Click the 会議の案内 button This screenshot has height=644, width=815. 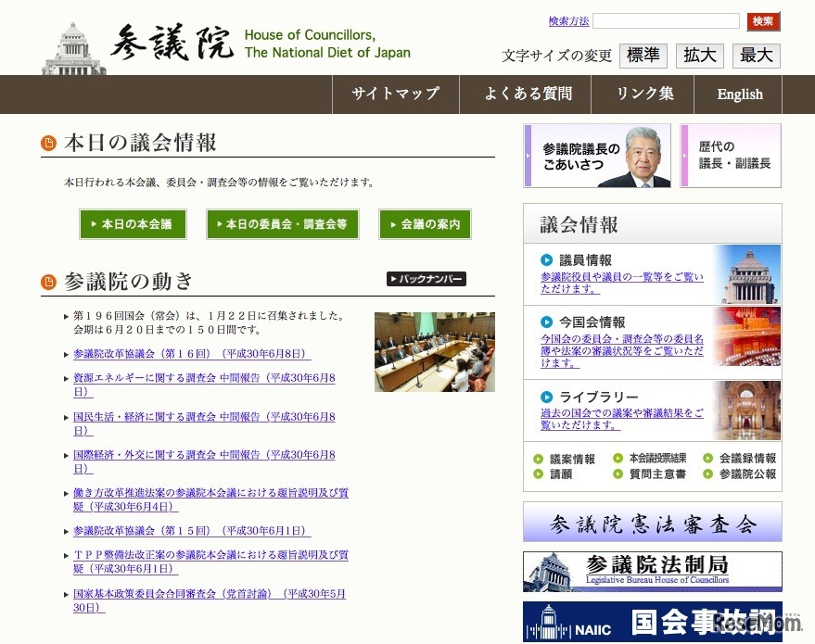[425, 224]
